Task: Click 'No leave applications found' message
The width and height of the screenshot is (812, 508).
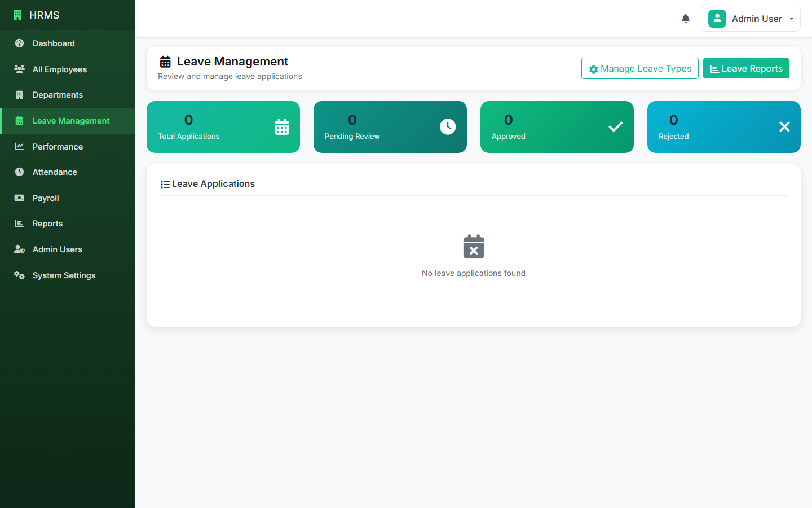Action: coord(474,273)
